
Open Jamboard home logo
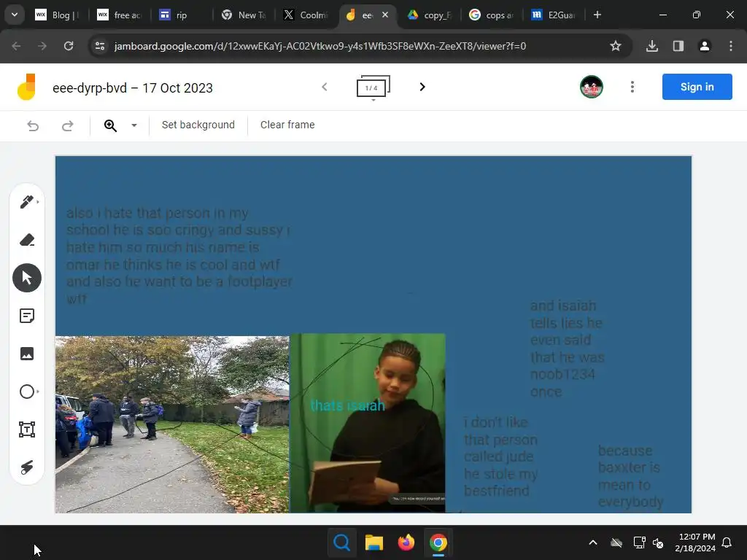(27, 87)
